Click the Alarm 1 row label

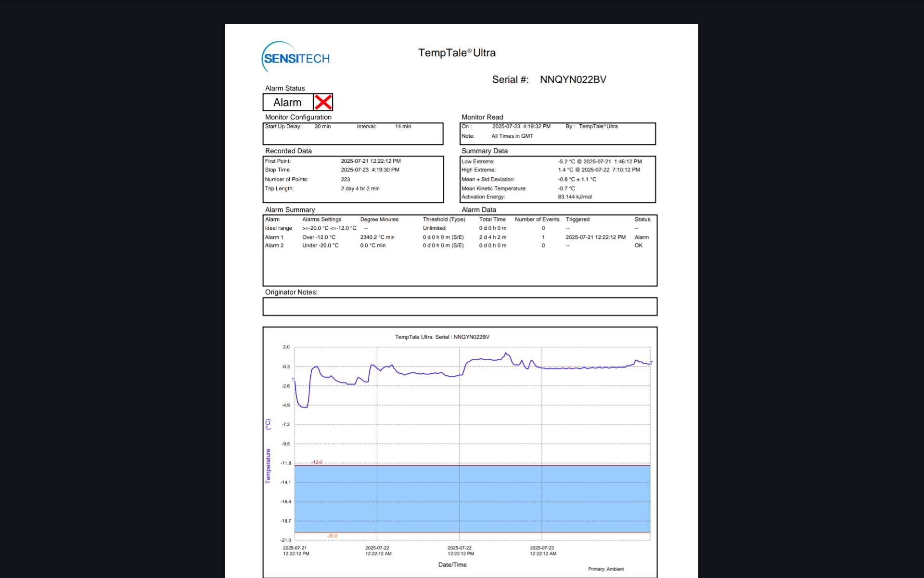pos(274,237)
